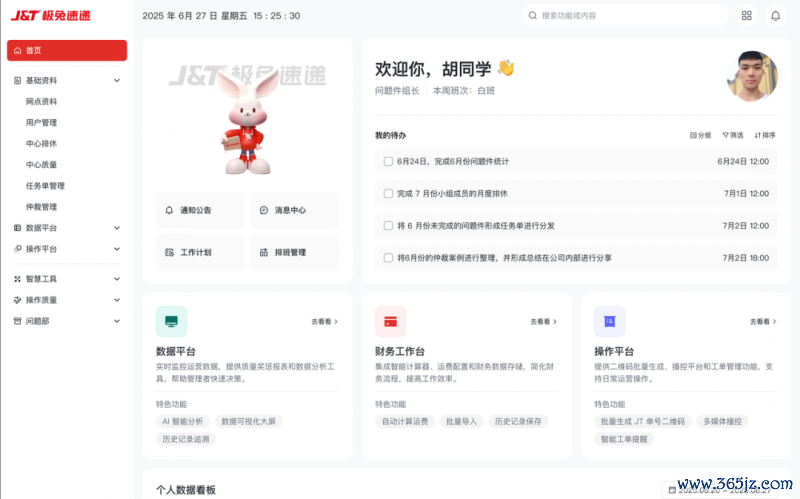
Task: Check the 7月份小组成员月度排休 todo
Action: pyautogui.click(x=388, y=194)
